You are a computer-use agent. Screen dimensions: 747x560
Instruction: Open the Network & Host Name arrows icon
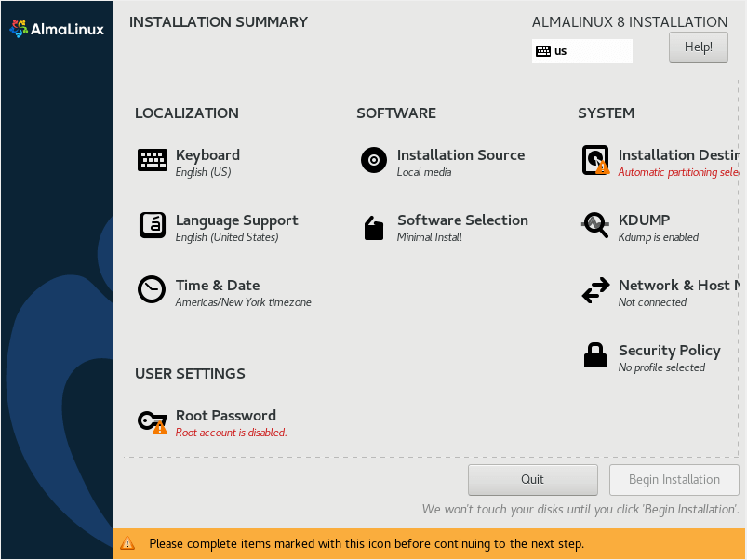pyautogui.click(x=595, y=290)
